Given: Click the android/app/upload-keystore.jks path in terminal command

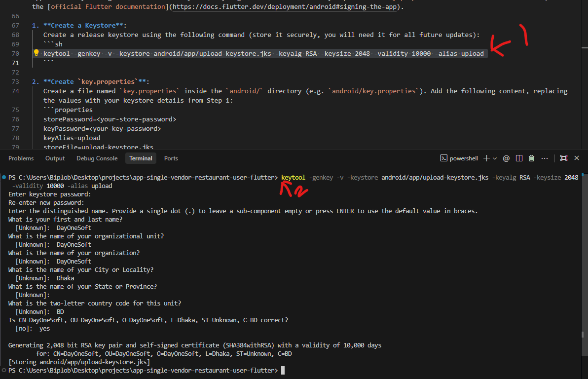Looking at the screenshot, I should [x=435, y=178].
